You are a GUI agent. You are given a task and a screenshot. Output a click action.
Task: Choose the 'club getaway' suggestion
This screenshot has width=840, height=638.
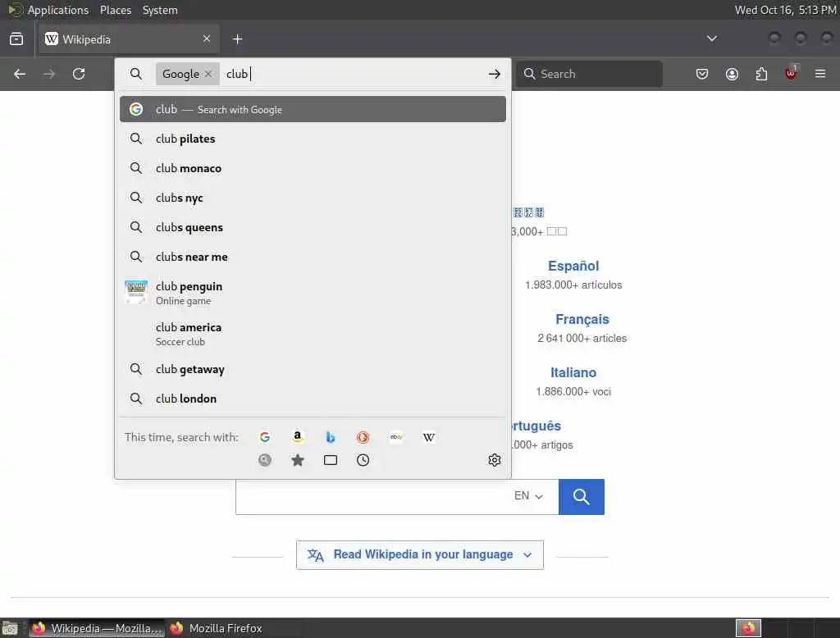pyautogui.click(x=313, y=369)
